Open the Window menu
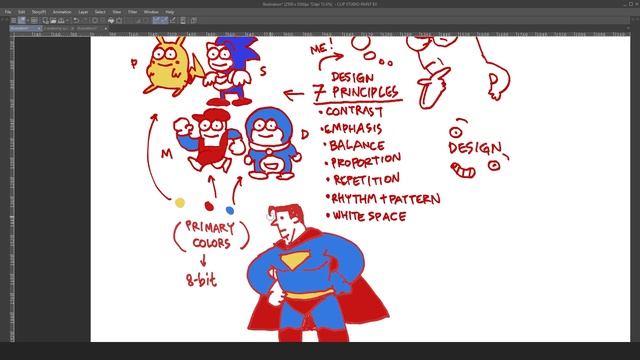Image resolution: width=640 pixels, height=360 pixels. coord(151,12)
